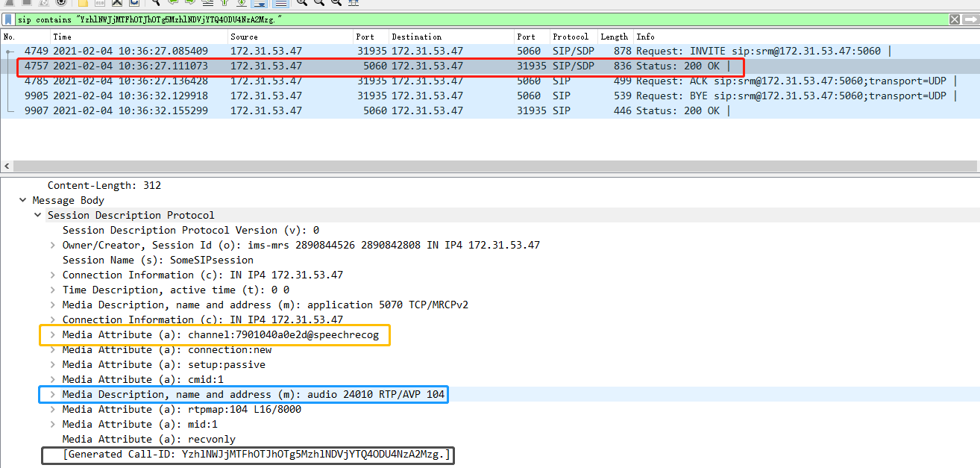Toggle auto-scroll in live capture toolbar icon
Viewport: 980px width, 468px height.
coord(259,3)
